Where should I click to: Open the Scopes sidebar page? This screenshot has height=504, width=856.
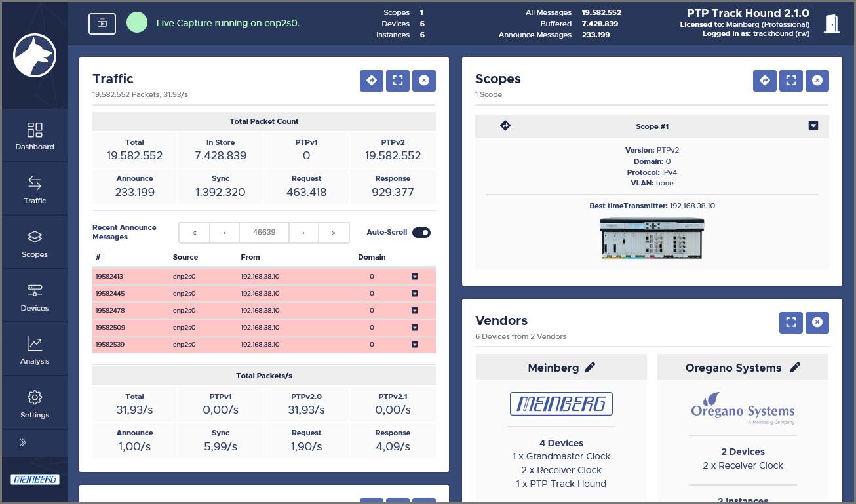(35, 243)
